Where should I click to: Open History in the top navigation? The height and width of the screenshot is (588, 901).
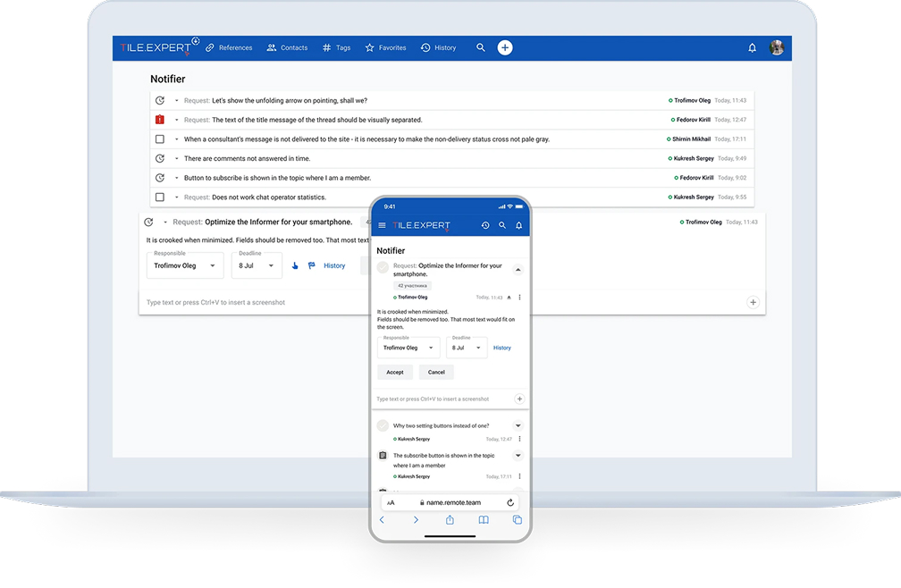438,47
